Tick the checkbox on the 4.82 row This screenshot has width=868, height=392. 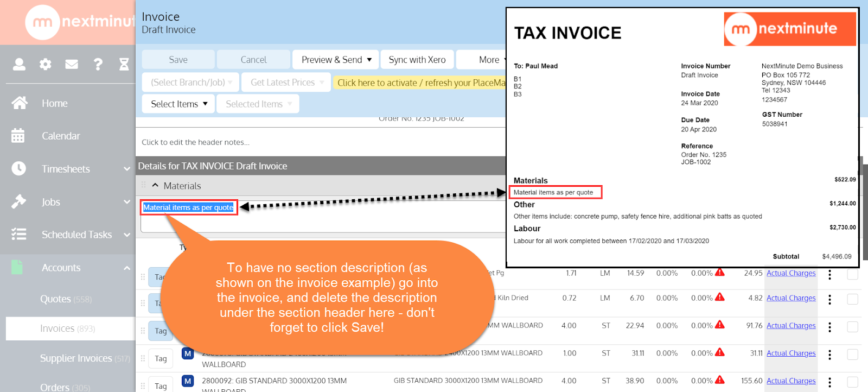pyautogui.click(x=853, y=299)
